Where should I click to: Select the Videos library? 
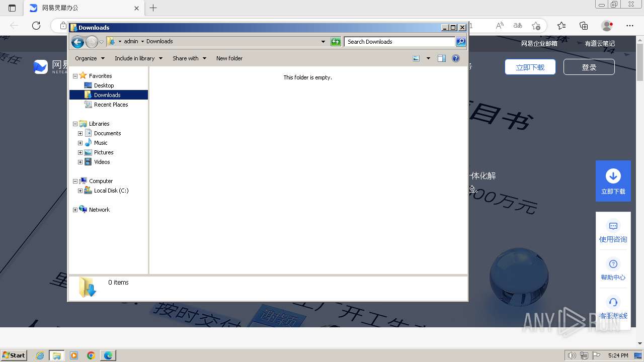pyautogui.click(x=102, y=162)
